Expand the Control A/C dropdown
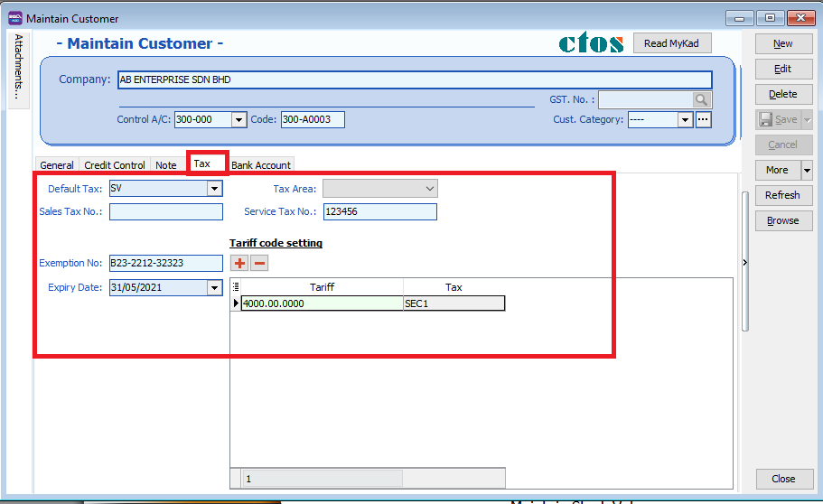The height and width of the screenshot is (504, 823). 238,119
